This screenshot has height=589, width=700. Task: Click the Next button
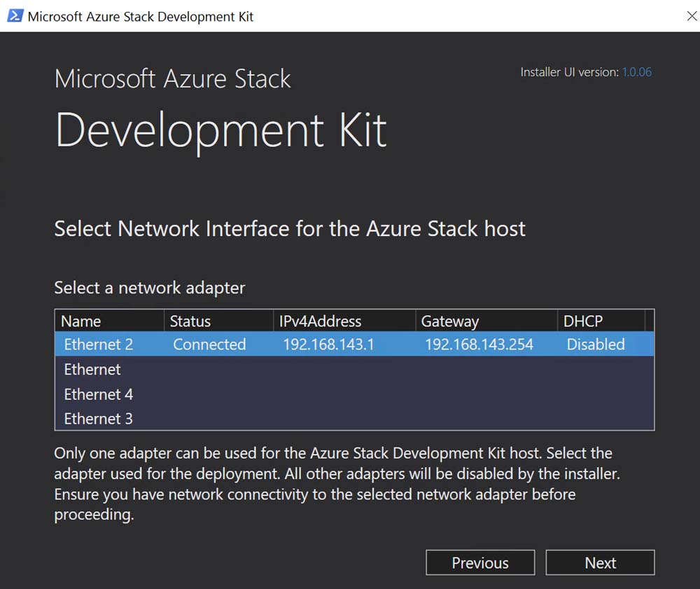(x=600, y=563)
